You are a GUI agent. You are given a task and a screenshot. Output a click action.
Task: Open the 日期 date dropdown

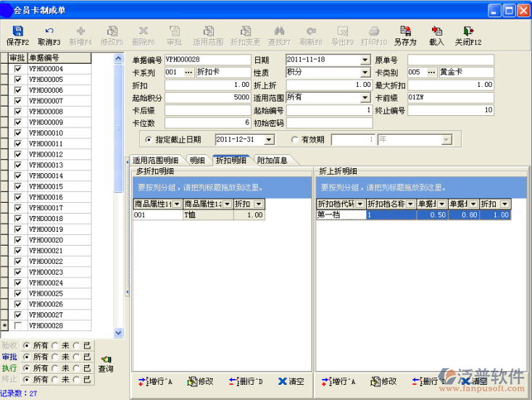365,59
